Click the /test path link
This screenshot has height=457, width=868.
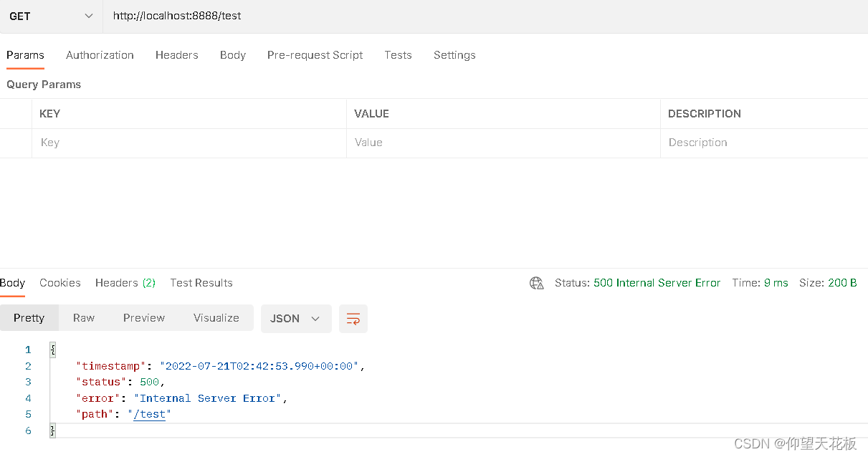tap(149, 414)
